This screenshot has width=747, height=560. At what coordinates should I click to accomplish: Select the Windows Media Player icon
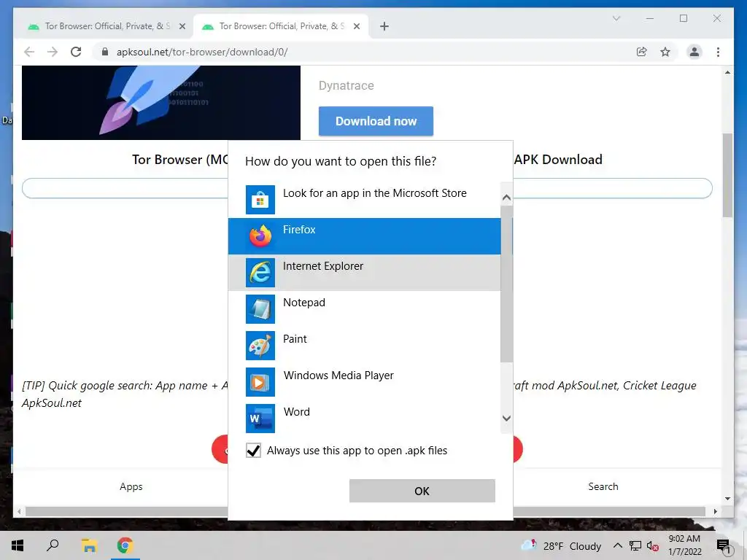point(260,382)
